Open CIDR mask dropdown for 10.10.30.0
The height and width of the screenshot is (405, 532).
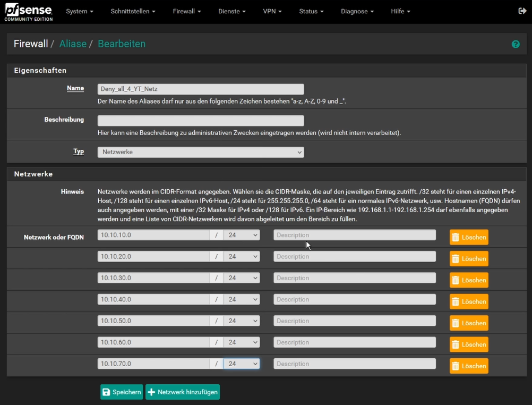[x=242, y=278]
